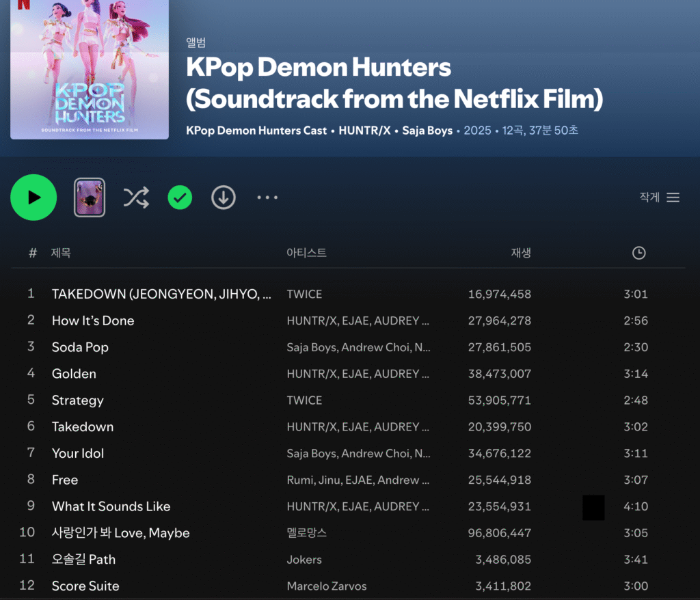The height and width of the screenshot is (600, 700).
Task: Open TWICE artist link on TAKEDOWN row
Action: pos(304,294)
